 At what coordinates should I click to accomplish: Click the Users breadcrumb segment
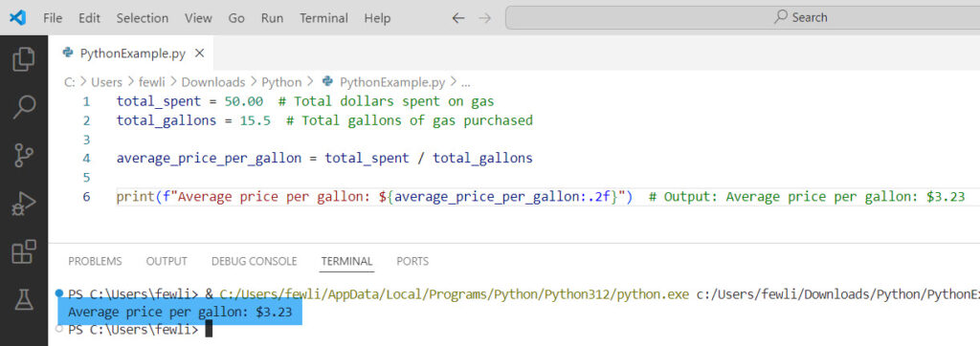pos(106,82)
